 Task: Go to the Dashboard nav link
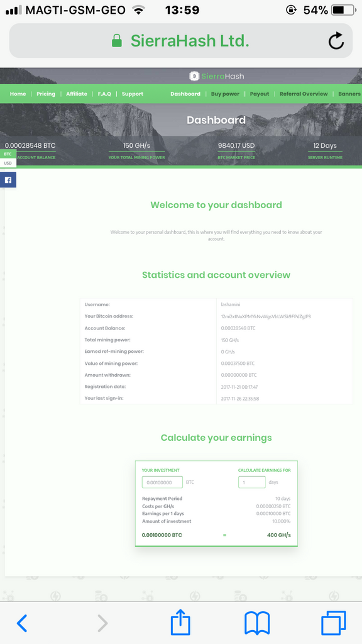pos(185,94)
